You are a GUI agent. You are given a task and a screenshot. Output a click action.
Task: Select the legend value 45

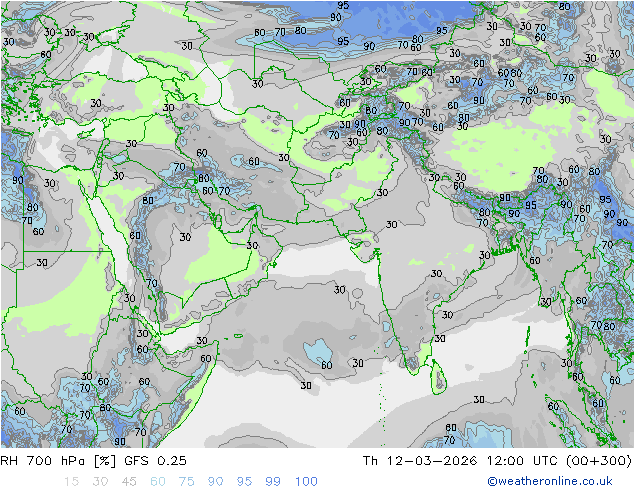tap(129, 482)
